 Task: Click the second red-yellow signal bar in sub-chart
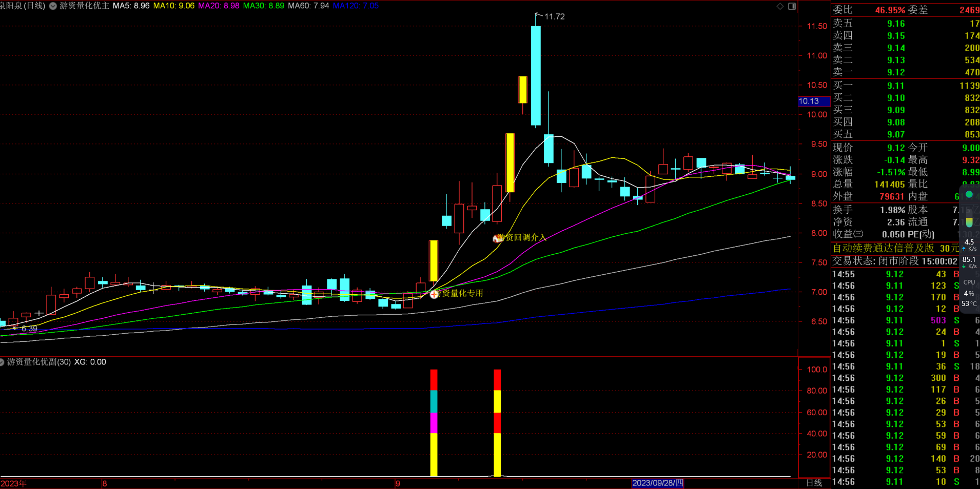[x=497, y=423]
